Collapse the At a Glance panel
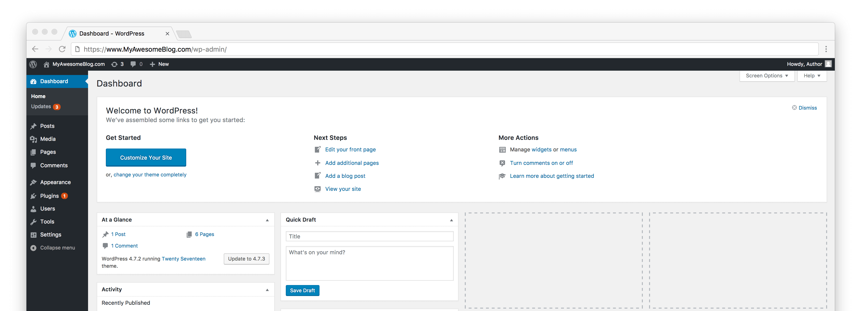Screen dimensions: 868x311 pyautogui.click(x=267, y=220)
